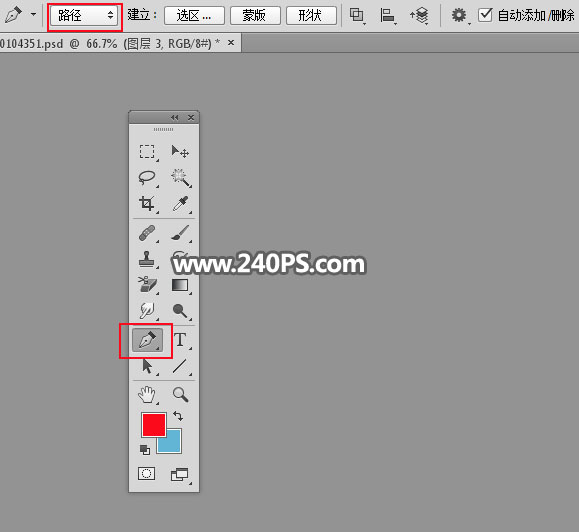
Task: Select the Eraser tool
Action: [x=147, y=285]
